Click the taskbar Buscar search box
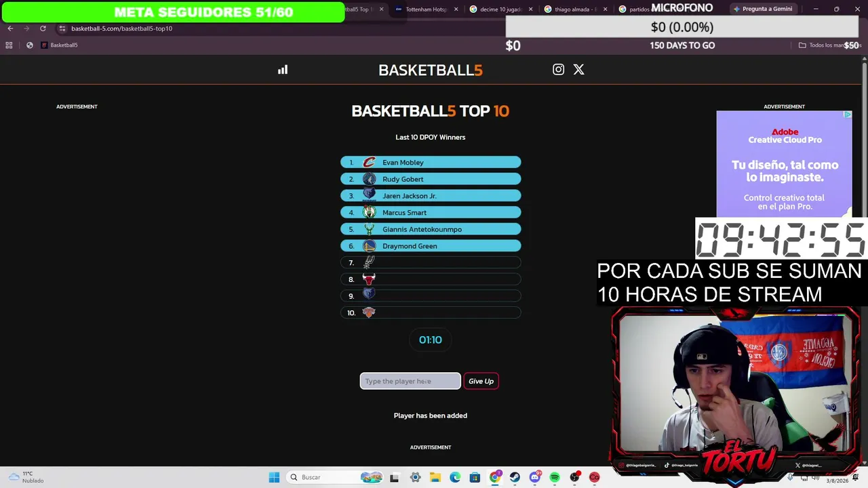The height and width of the screenshot is (488, 868). (x=334, y=477)
